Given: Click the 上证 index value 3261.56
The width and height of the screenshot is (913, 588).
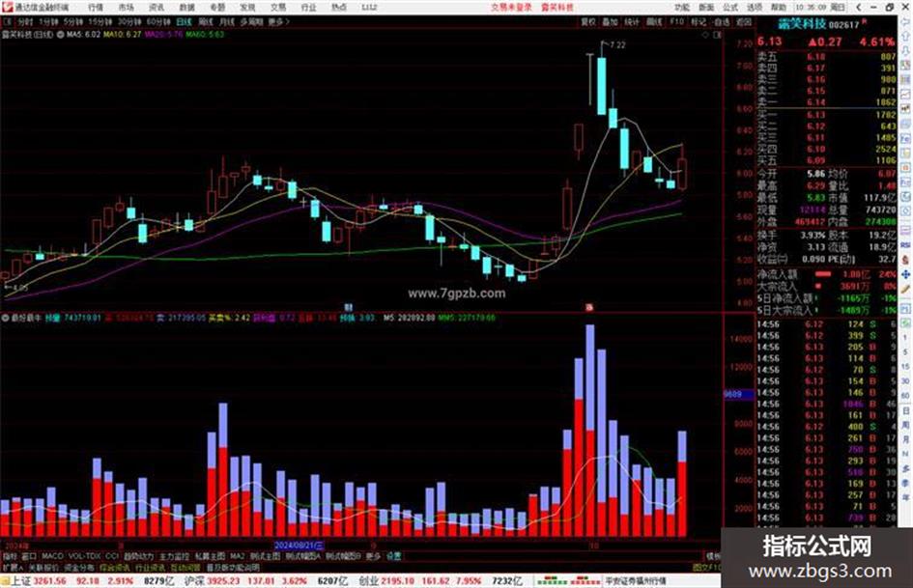Looking at the screenshot, I should coord(50,581).
